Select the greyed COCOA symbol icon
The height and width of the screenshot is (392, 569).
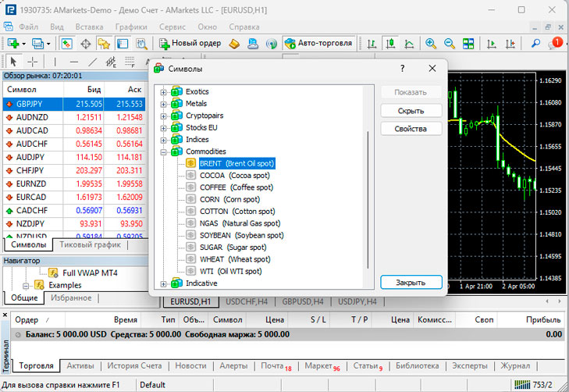191,176
